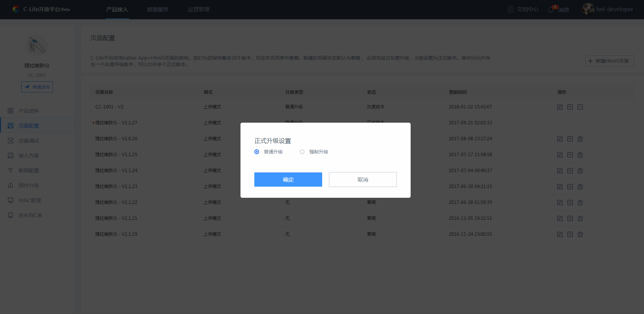
Task: Select the 普通升级 radio option
Action: click(x=257, y=152)
